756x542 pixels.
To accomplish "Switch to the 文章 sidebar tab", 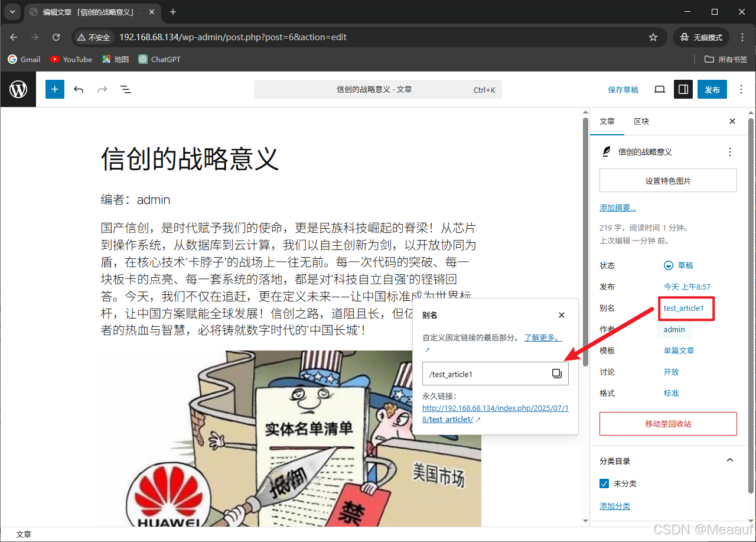I will [607, 121].
